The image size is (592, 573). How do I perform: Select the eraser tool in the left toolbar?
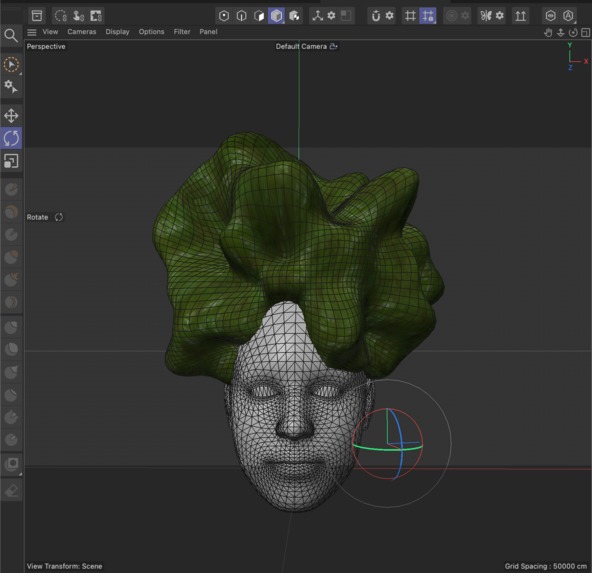[11, 490]
